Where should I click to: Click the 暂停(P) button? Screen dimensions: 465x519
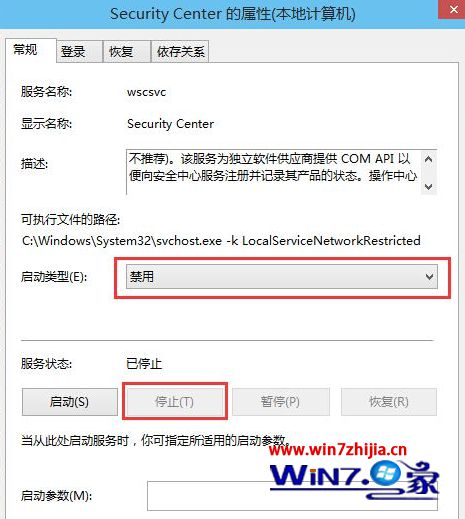pos(281,402)
